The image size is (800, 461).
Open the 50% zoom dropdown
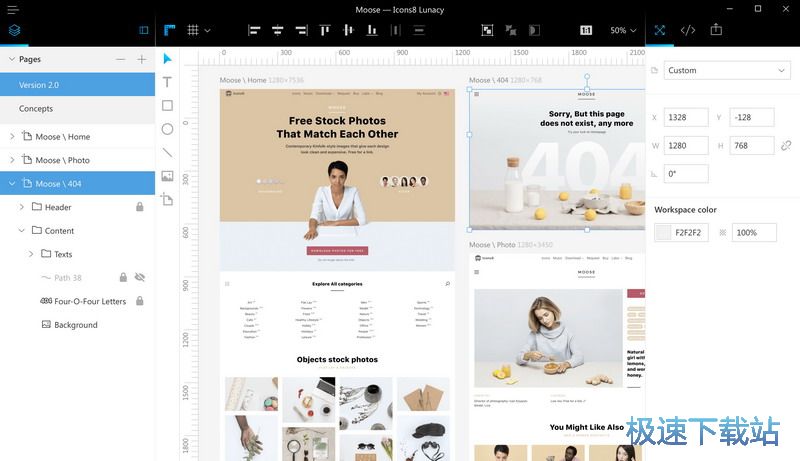(x=624, y=30)
